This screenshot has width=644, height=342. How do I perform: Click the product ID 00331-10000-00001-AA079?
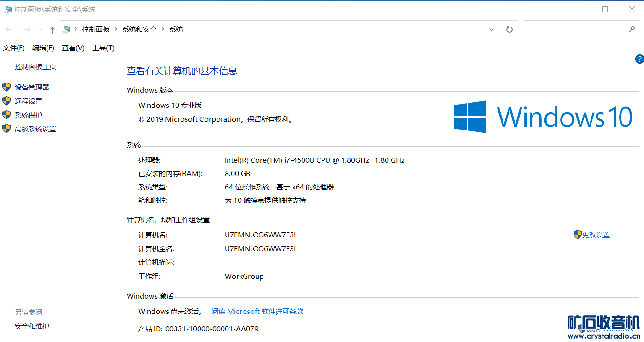(x=212, y=329)
